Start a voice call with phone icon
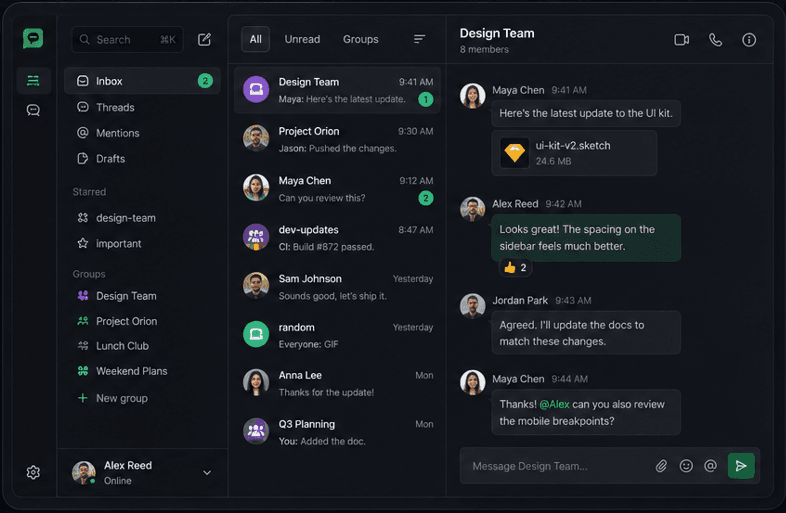The image size is (786, 513). pyautogui.click(x=715, y=40)
